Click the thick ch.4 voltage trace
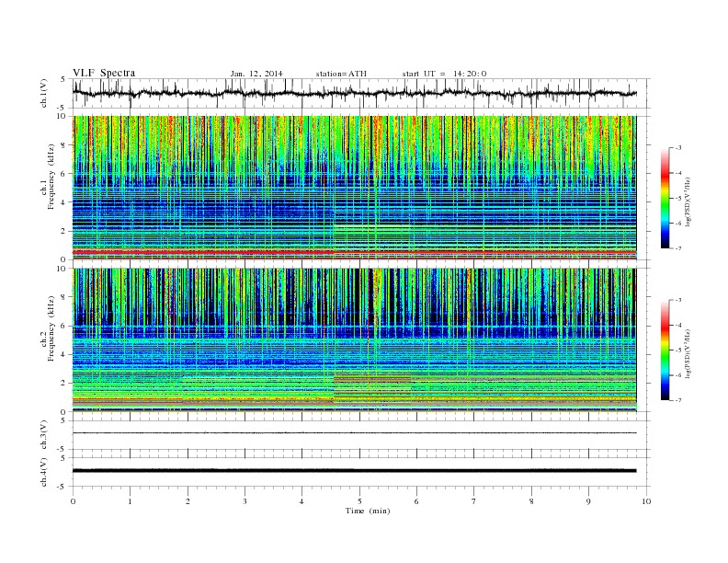Viewport: 728px width, 563px height. [x=354, y=471]
